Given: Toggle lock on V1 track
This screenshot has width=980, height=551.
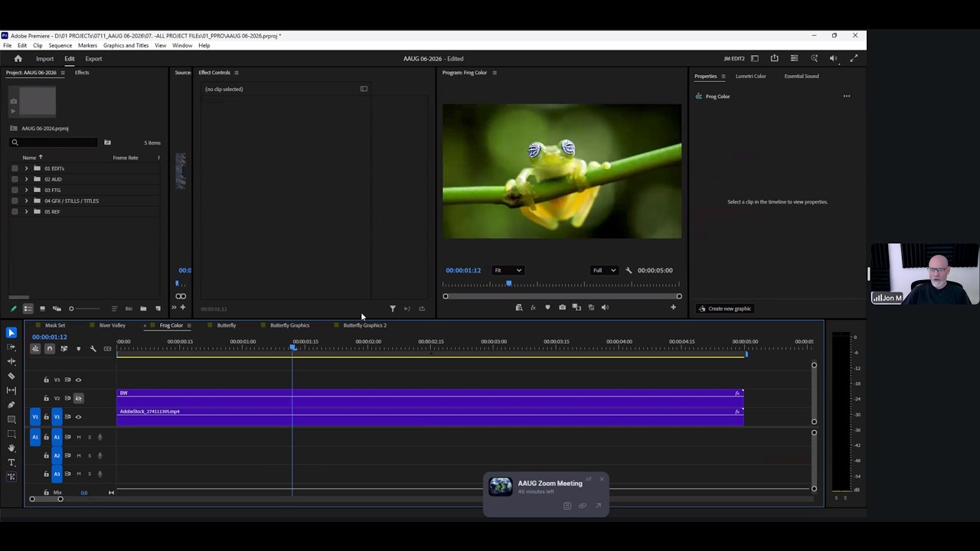Looking at the screenshot, I should [x=46, y=417].
